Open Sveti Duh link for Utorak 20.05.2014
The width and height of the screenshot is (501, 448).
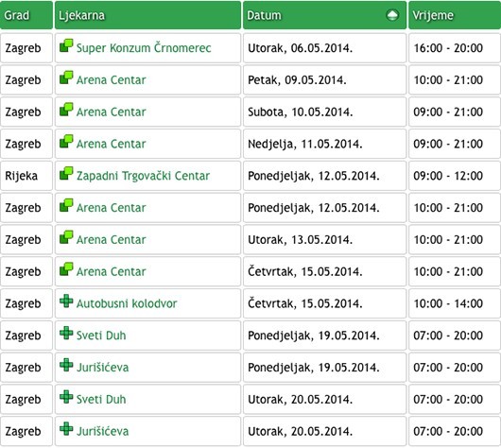101,399
